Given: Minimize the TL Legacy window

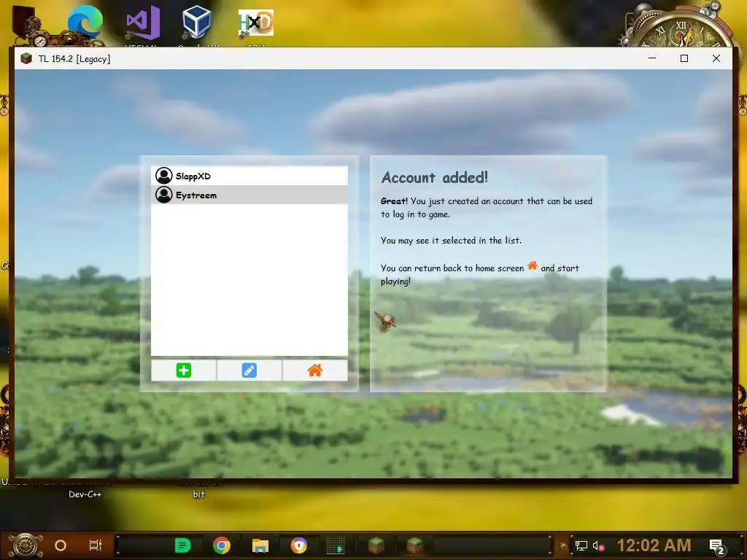Looking at the screenshot, I should tap(652, 58).
